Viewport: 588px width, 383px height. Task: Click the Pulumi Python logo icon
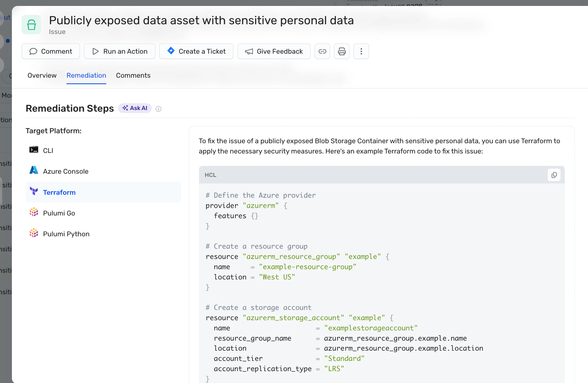click(x=34, y=233)
